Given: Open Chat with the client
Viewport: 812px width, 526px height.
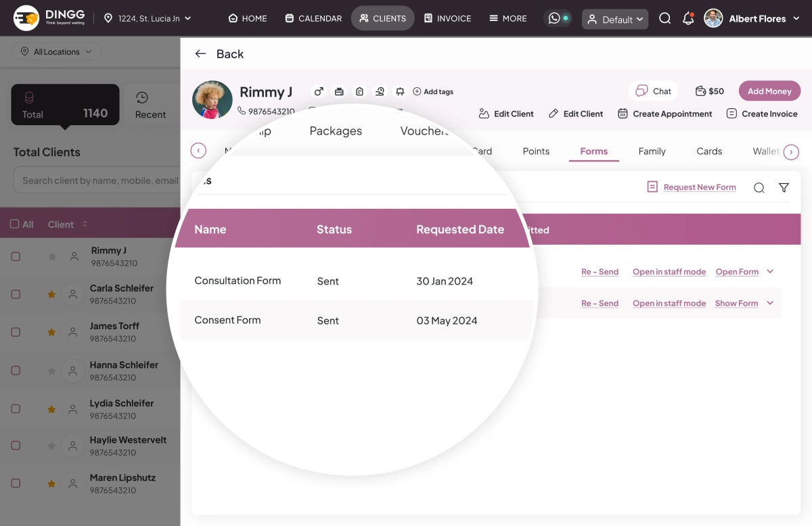Looking at the screenshot, I should point(654,91).
